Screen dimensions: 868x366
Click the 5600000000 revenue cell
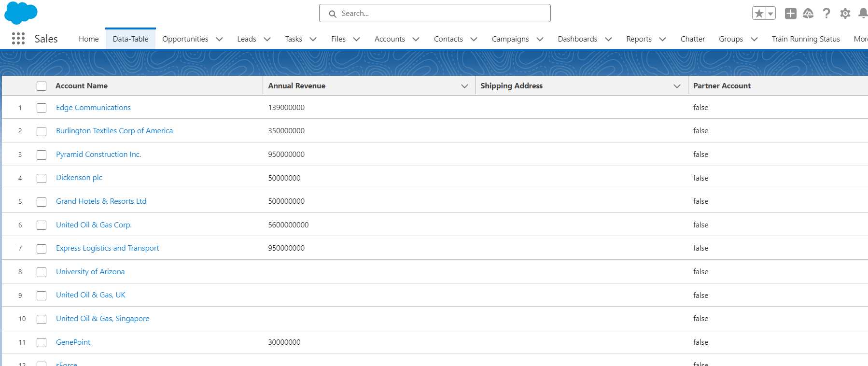[288, 225]
